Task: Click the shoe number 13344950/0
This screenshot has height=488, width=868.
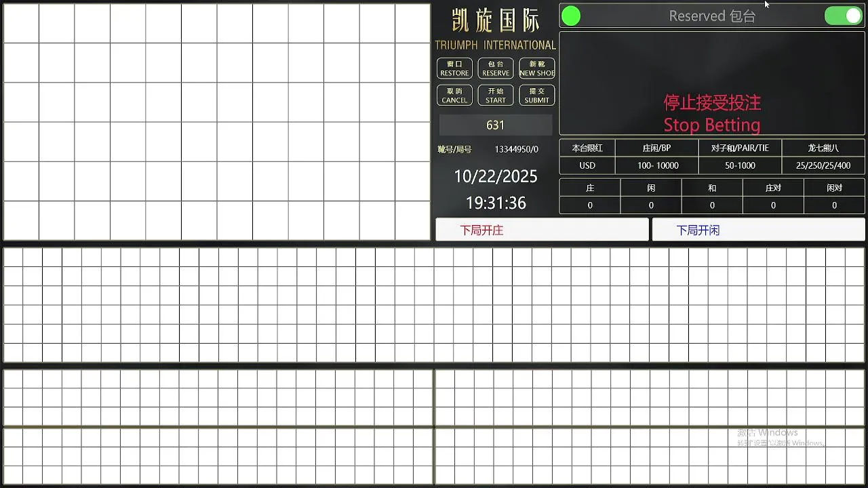Action: click(x=516, y=149)
